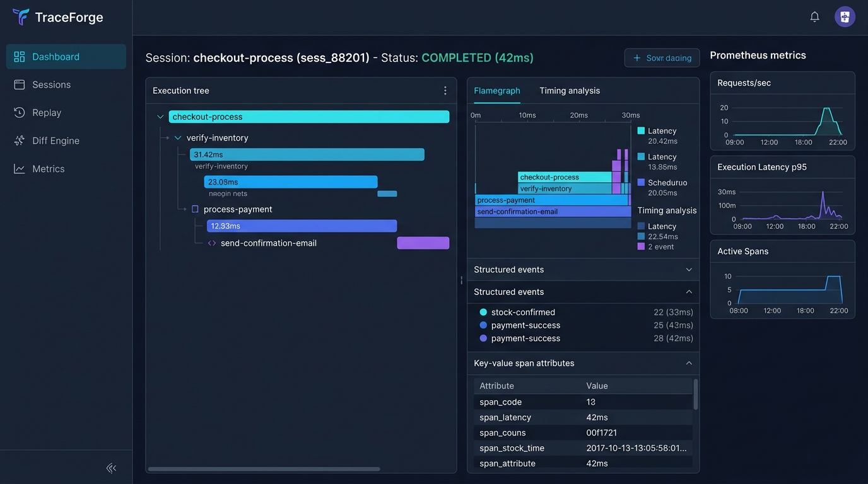The width and height of the screenshot is (868, 484).
Task: Open the user profile avatar
Action: [x=845, y=17]
